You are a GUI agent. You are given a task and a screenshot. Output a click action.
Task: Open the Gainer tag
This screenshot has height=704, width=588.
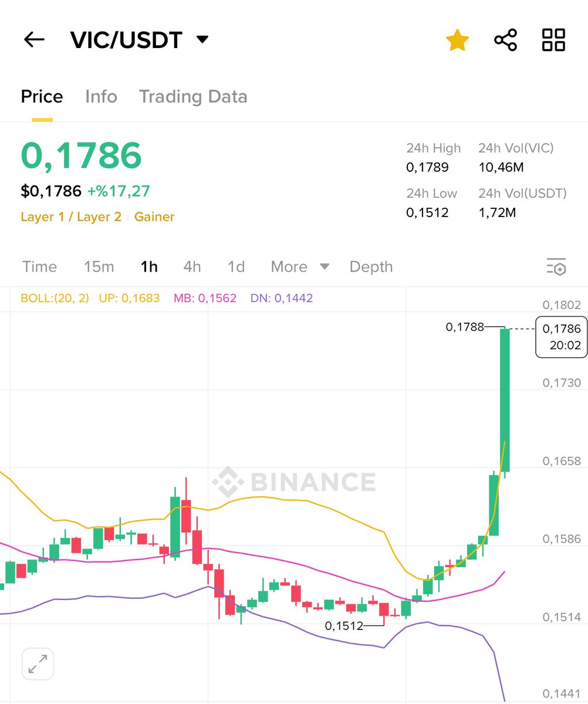pyautogui.click(x=154, y=217)
